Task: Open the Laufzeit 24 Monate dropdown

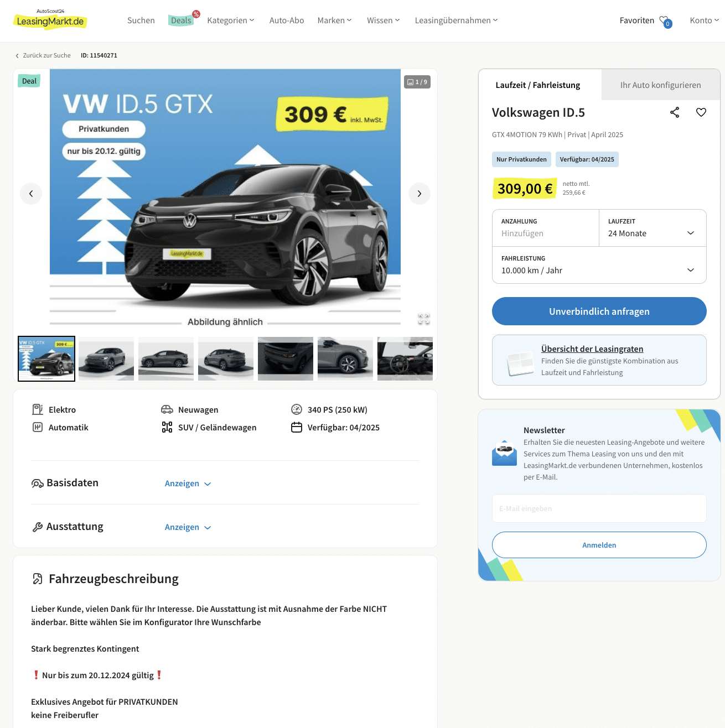Action: coord(652,228)
